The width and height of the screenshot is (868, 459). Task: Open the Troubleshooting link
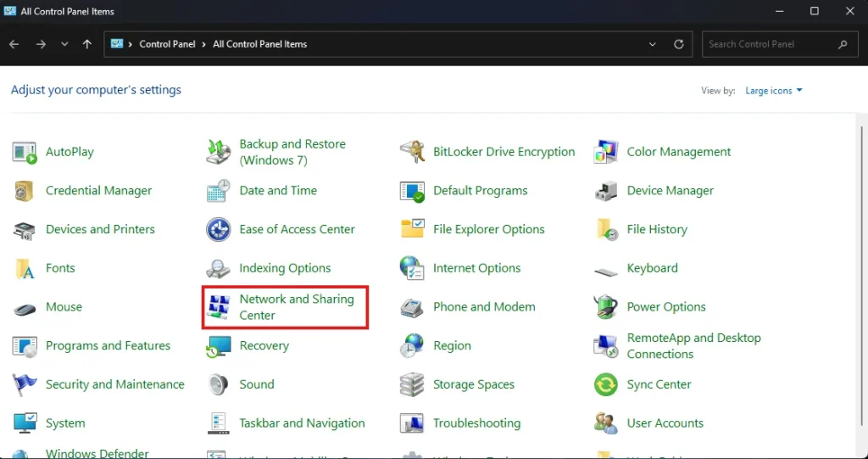tap(476, 423)
